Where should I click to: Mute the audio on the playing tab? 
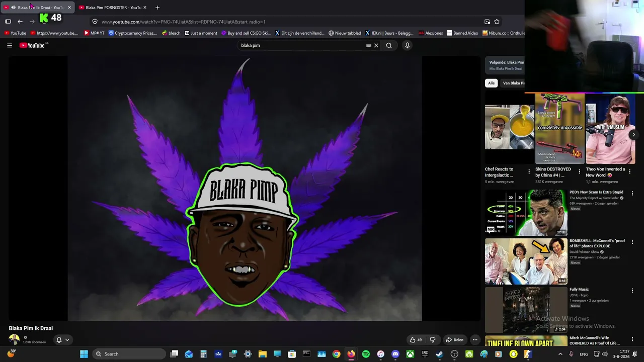pyautogui.click(x=13, y=8)
